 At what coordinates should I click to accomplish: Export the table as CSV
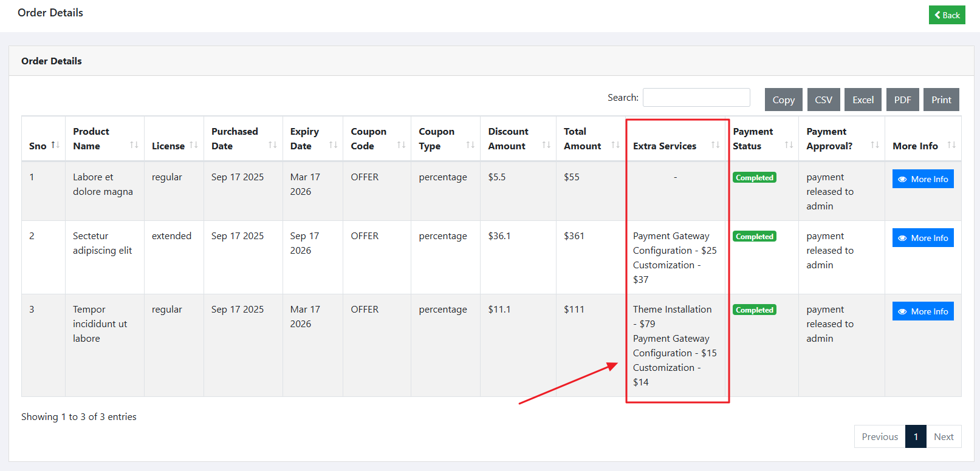tap(823, 100)
